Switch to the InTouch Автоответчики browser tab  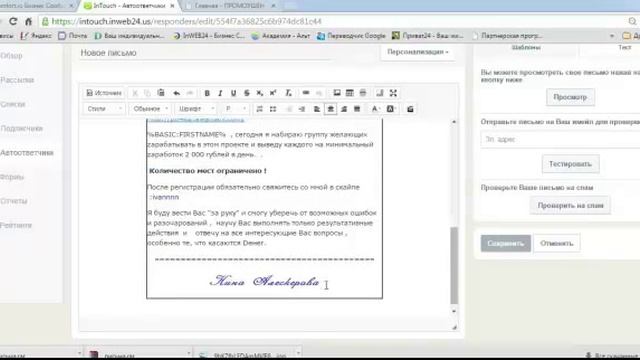[129, 6]
